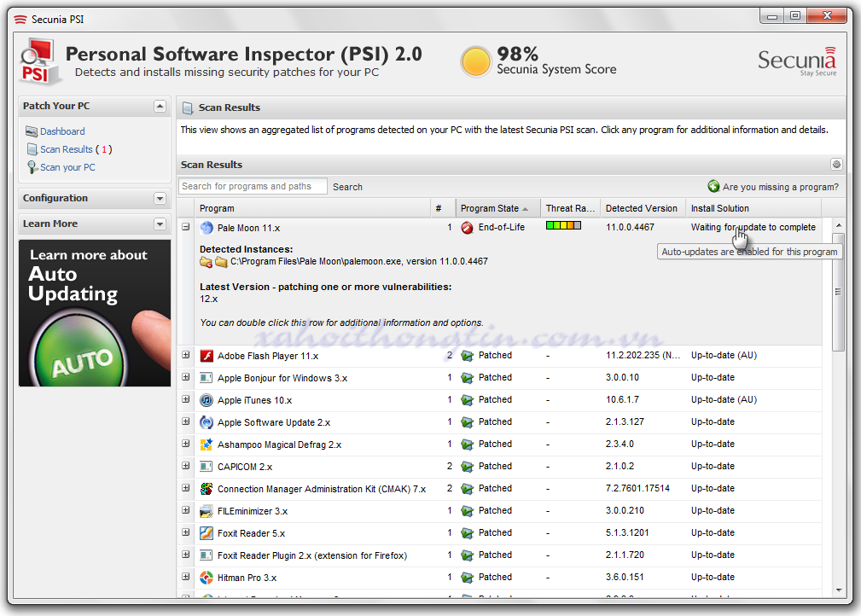The width and height of the screenshot is (861, 616).
Task: Sort by the Program column header
Action: [x=312, y=209]
